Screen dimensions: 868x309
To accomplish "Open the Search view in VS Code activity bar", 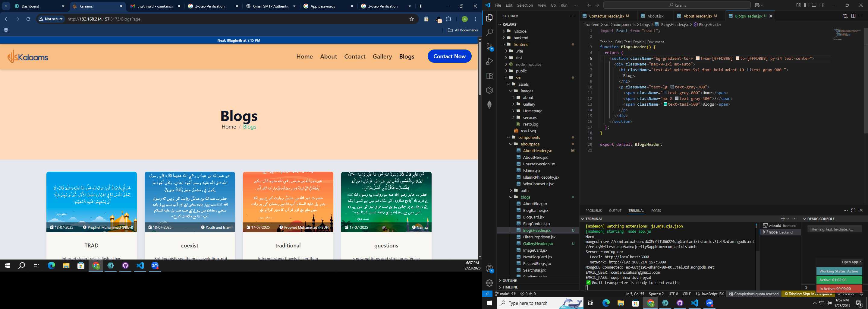I will tap(489, 32).
